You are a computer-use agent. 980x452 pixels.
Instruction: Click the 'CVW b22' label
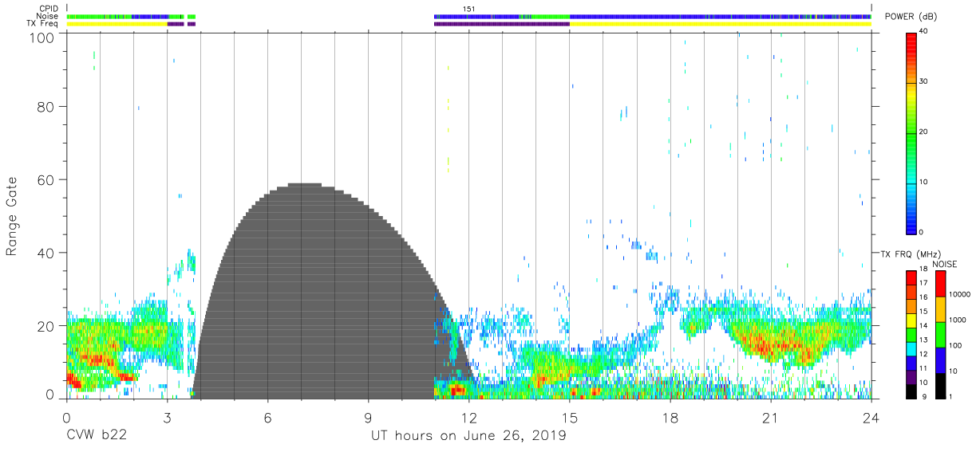point(95,436)
